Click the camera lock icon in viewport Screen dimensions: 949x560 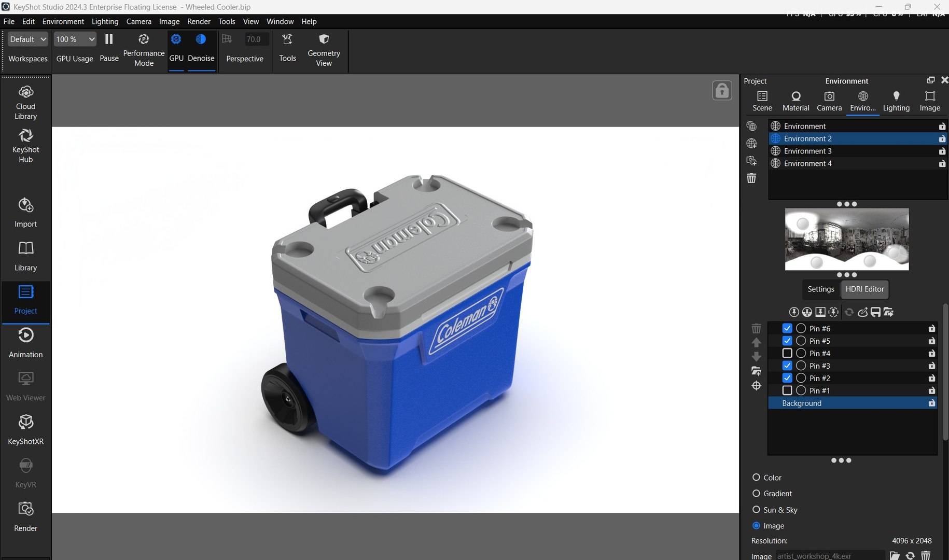click(x=722, y=91)
